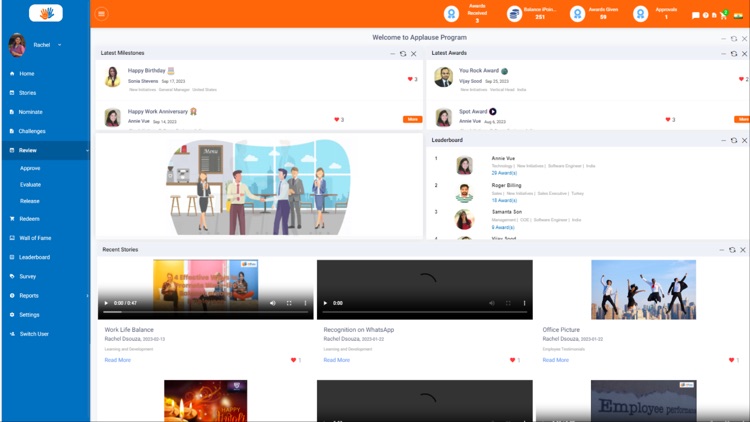Like the Happy Work Anniversary heart

click(336, 119)
